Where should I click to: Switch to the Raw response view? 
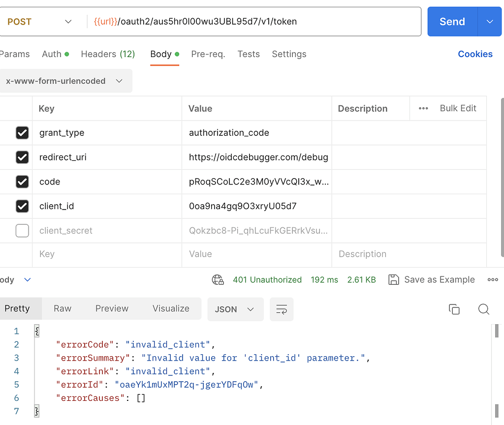pos(63,308)
